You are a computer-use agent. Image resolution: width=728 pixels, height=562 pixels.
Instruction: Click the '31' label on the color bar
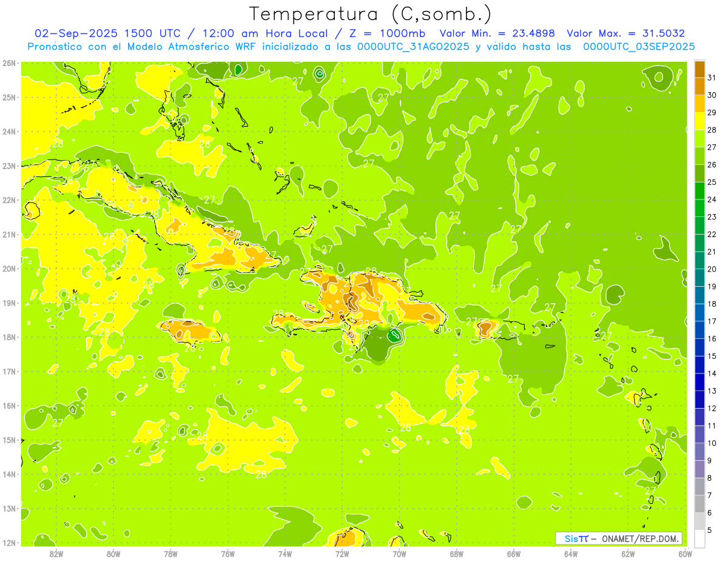point(712,78)
